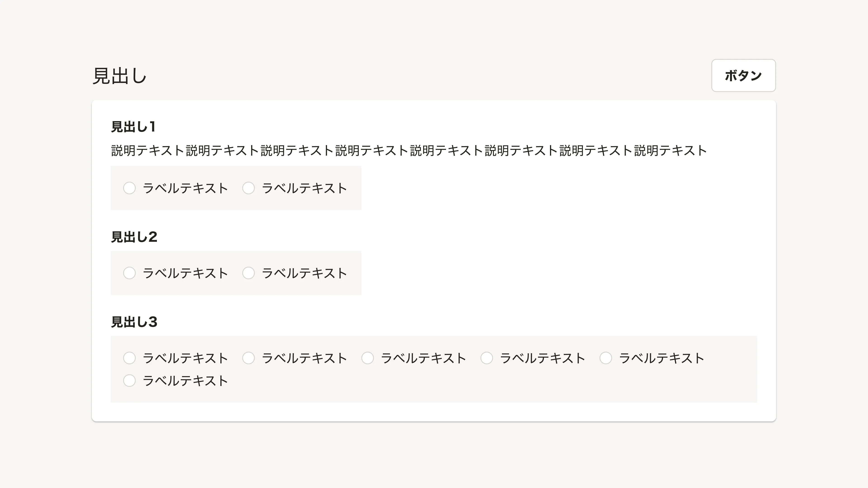The height and width of the screenshot is (488, 868).
Task: Click first ラベルテキスト label text under 見出し2
Action: 185,273
